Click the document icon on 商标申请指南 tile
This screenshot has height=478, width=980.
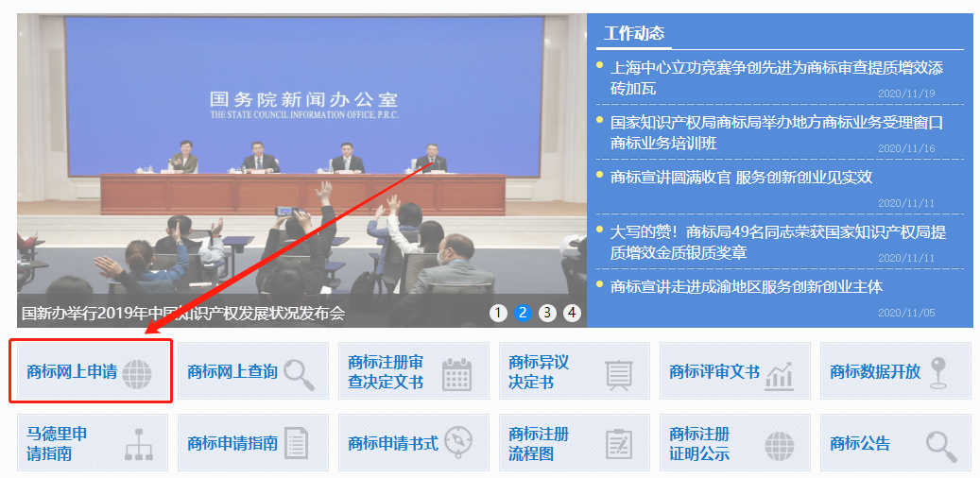tap(296, 444)
